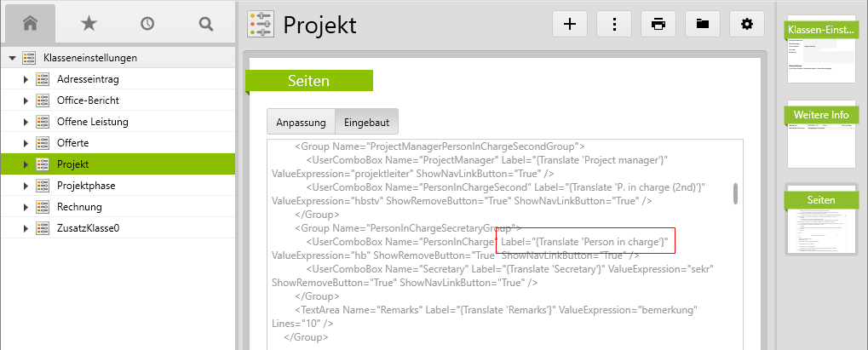Screen dimensions: 868x350
Task: Open settings with the gear icon
Action: [747, 24]
